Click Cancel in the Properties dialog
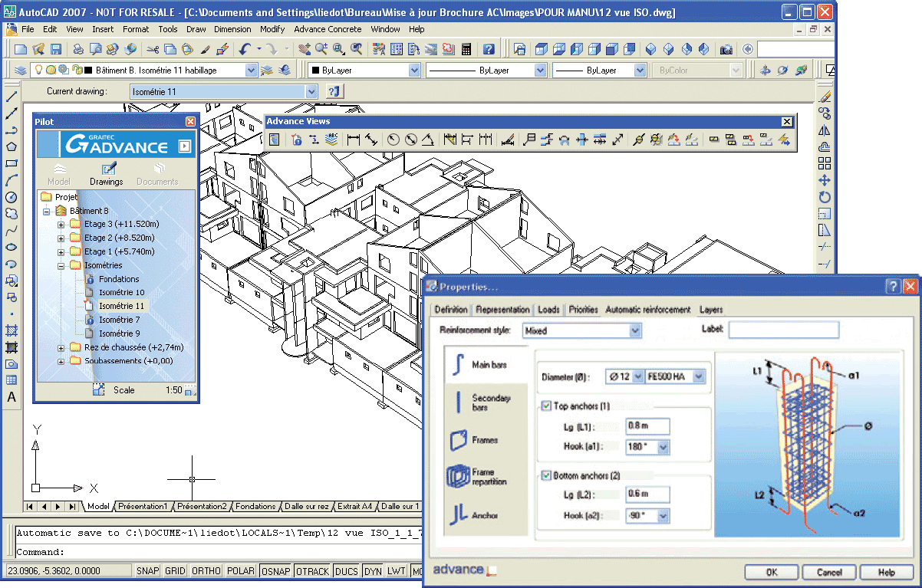 (x=829, y=572)
